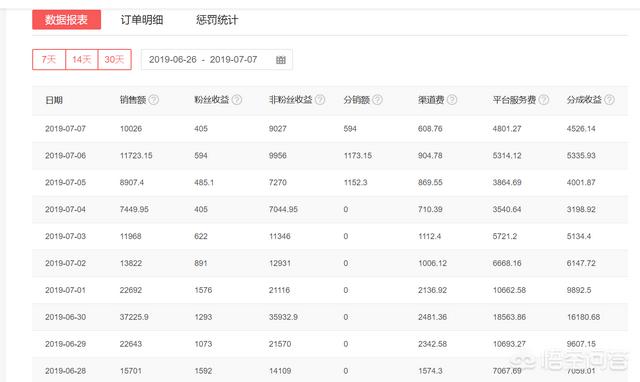Click platform service fee 18563.86
Screen dimensions: 640x382
click(x=509, y=317)
